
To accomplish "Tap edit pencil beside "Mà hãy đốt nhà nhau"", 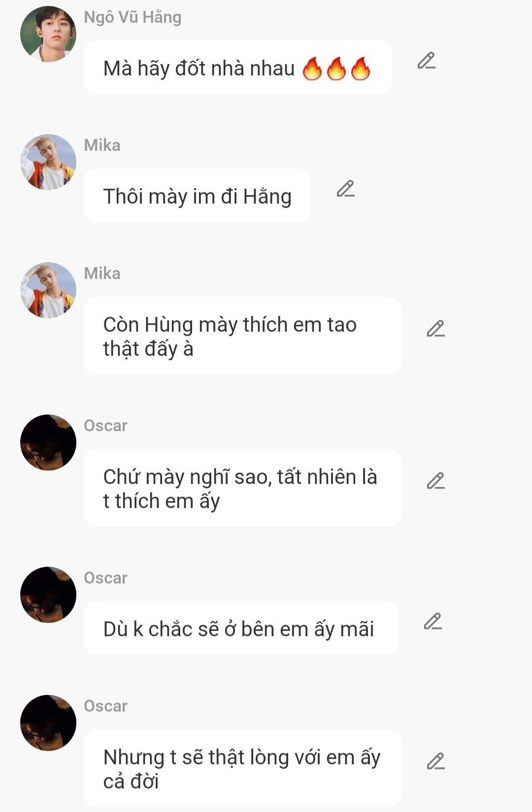I will [x=427, y=61].
